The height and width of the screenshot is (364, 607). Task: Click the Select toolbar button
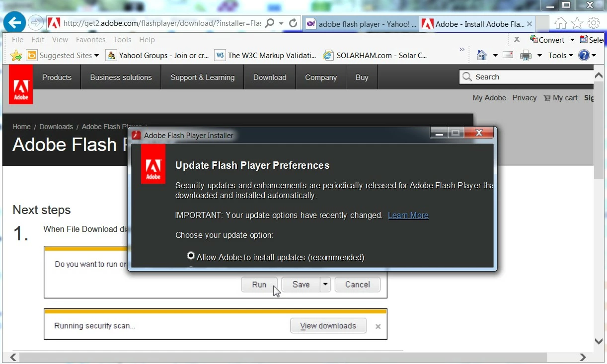pos(593,40)
